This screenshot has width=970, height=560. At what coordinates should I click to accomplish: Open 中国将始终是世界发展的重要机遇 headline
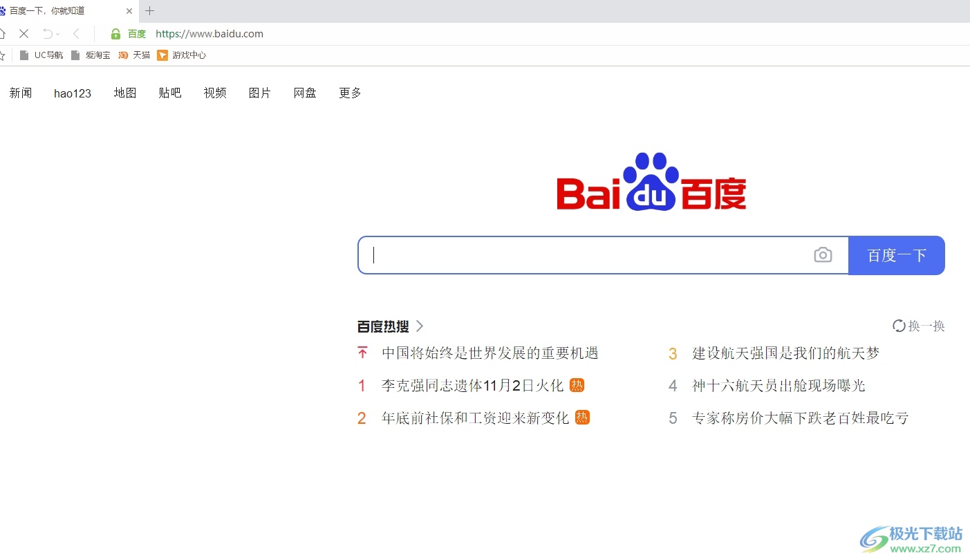pos(490,353)
